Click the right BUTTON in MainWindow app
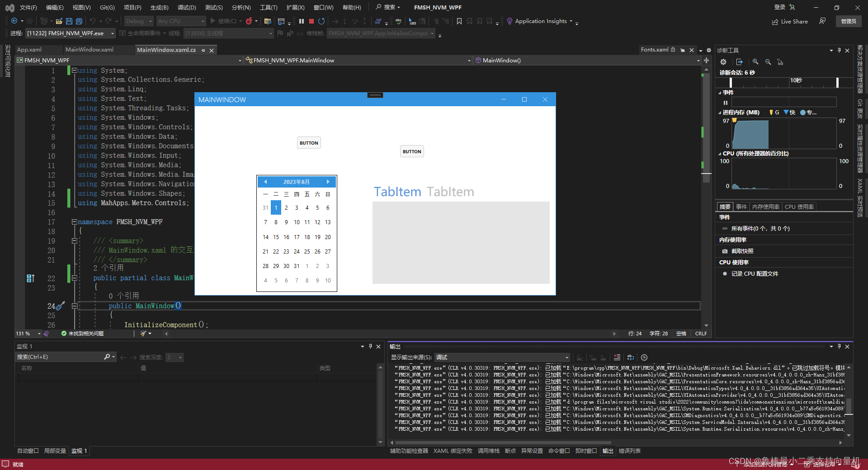 pos(412,151)
